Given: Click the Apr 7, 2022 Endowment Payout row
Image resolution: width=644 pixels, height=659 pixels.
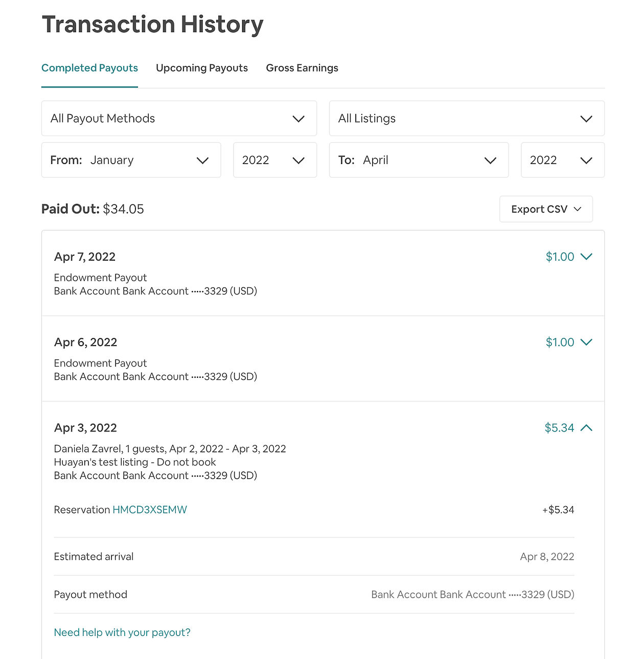Looking at the screenshot, I should click(x=256, y=274).
